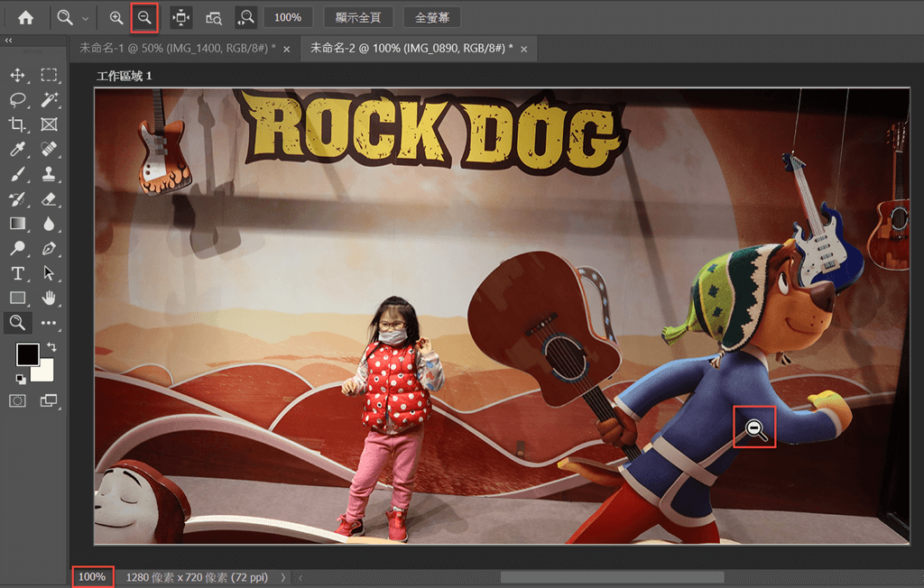The width and height of the screenshot is (924, 588).
Task: Close the 未命名-1 document tab
Action: pyautogui.click(x=286, y=49)
